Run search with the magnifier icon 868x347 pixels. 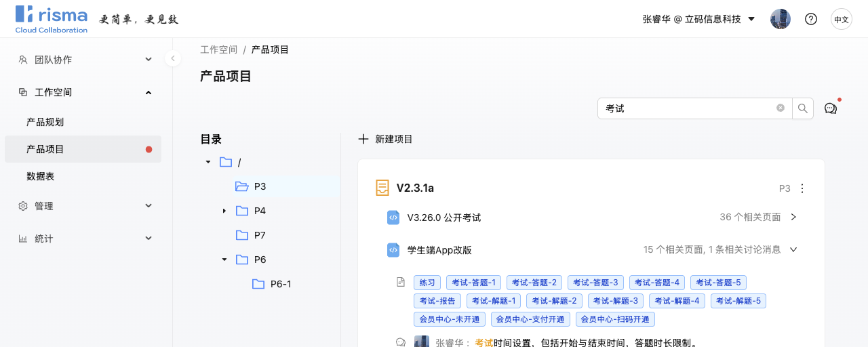tap(803, 108)
